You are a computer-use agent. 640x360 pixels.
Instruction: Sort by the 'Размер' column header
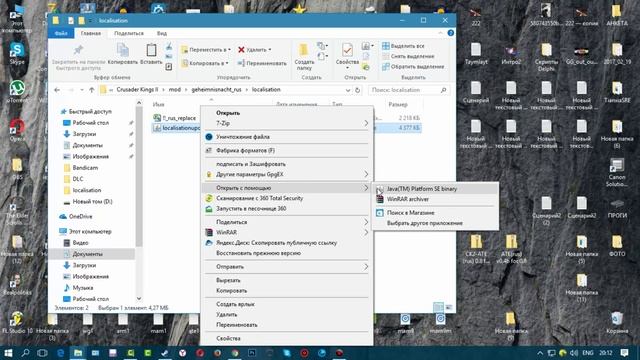coord(398,104)
